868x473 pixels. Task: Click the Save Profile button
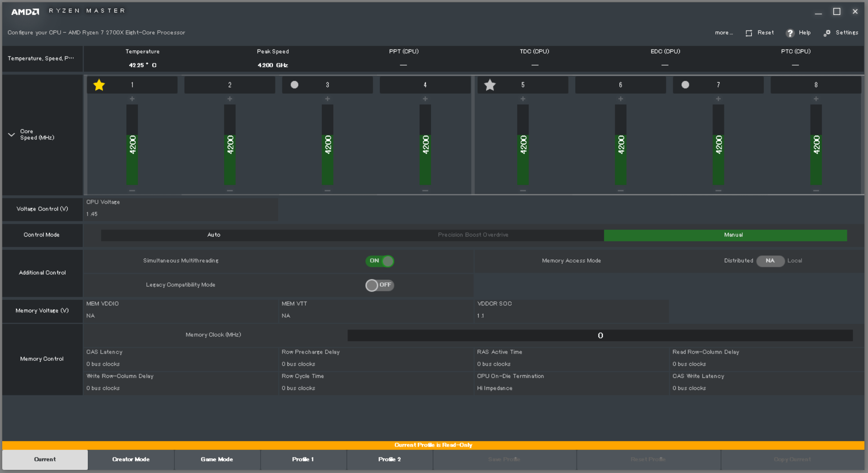[504, 460]
